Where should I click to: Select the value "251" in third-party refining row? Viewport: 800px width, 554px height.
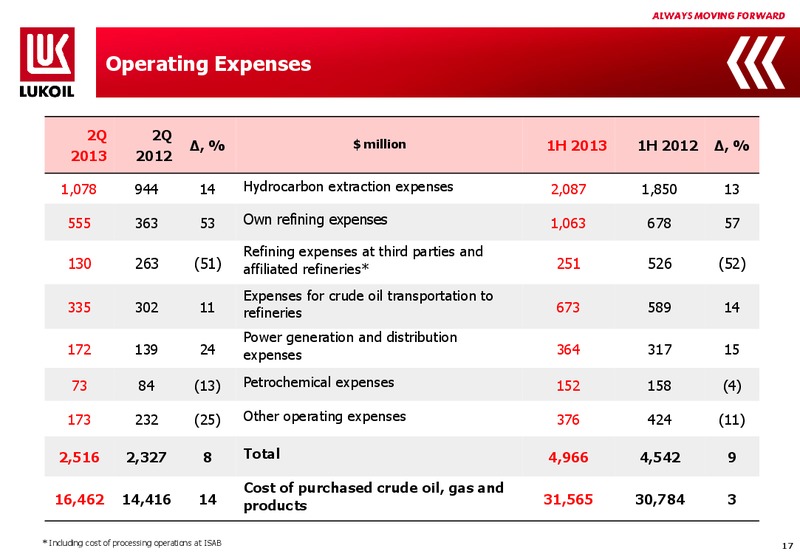[x=568, y=264]
